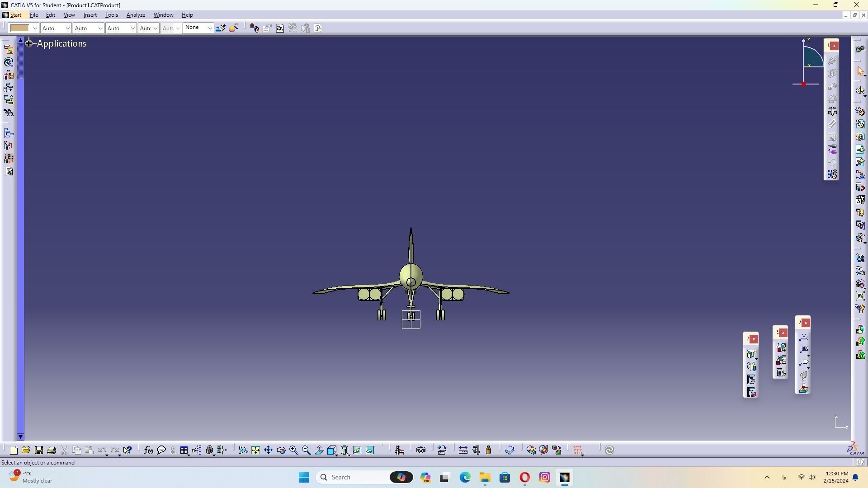The height and width of the screenshot is (488, 868).
Task: Close the top-right floating toolbar
Action: coord(835,46)
